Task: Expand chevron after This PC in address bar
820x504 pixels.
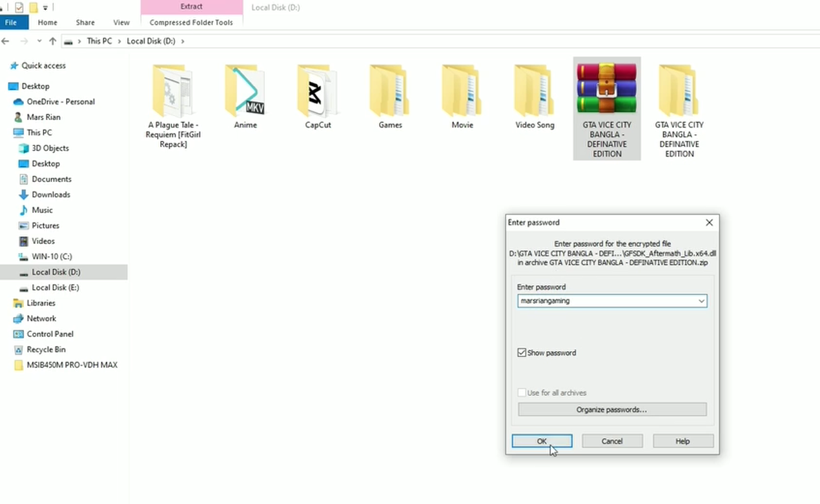Action: (x=119, y=41)
